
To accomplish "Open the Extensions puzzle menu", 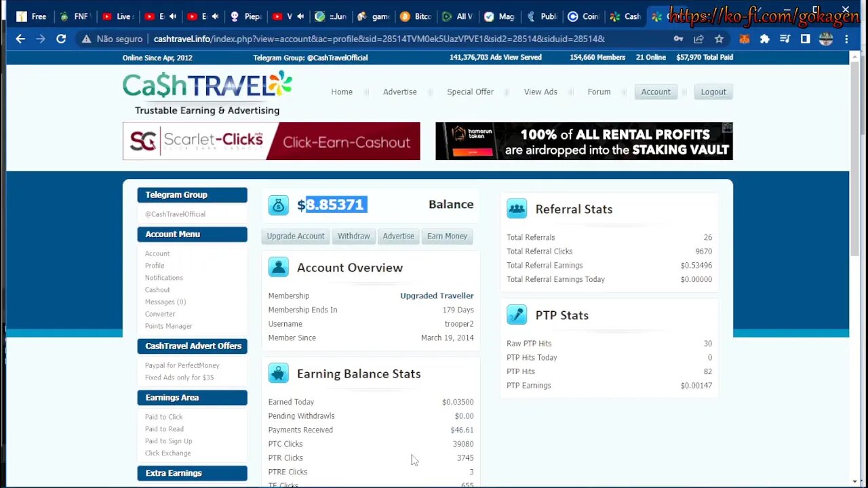I will 765,39.
